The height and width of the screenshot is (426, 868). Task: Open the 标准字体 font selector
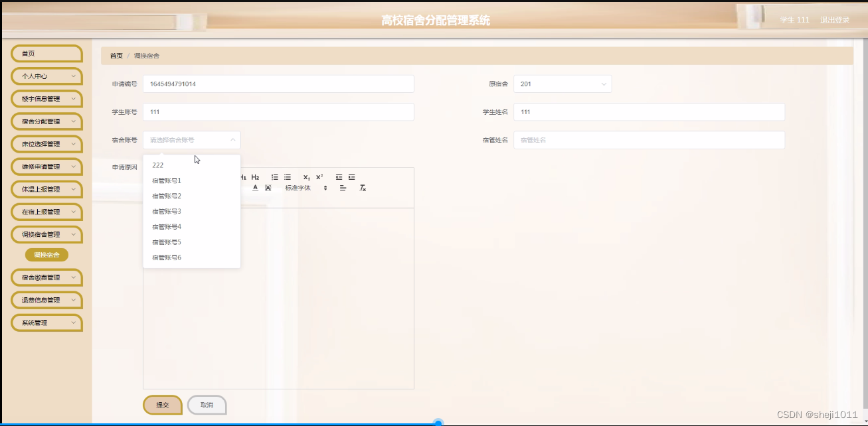coord(298,188)
